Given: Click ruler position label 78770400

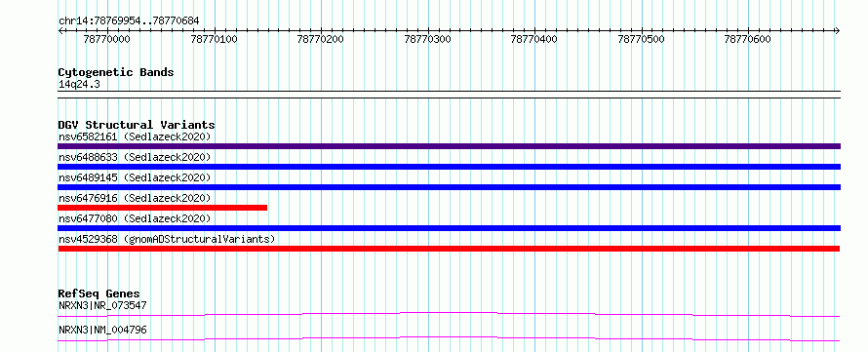Looking at the screenshot, I should pos(534,39).
